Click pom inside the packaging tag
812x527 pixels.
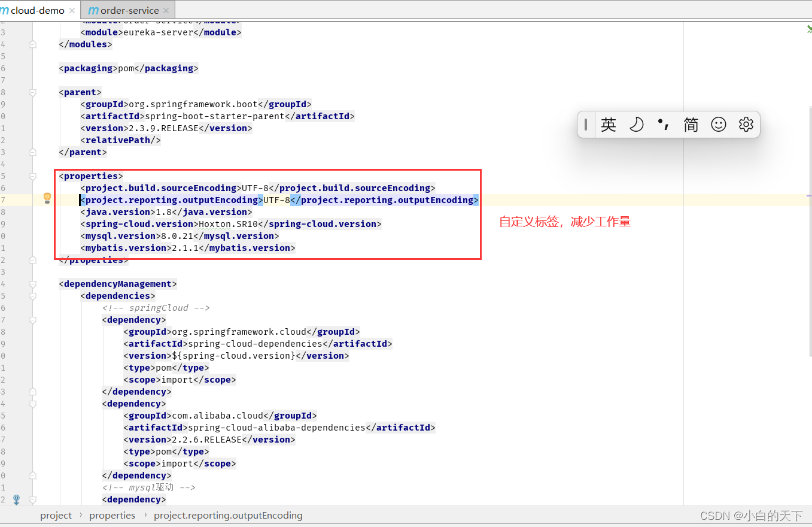coord(126,68)
